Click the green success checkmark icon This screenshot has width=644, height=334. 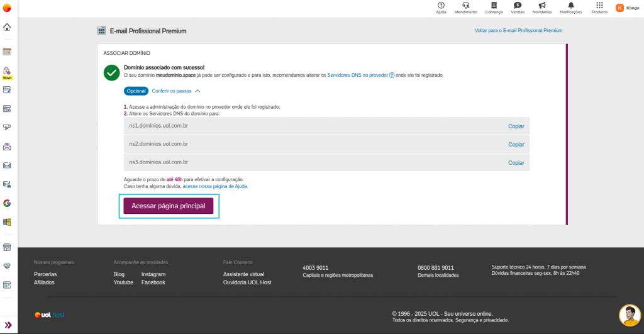coord(111,73)
